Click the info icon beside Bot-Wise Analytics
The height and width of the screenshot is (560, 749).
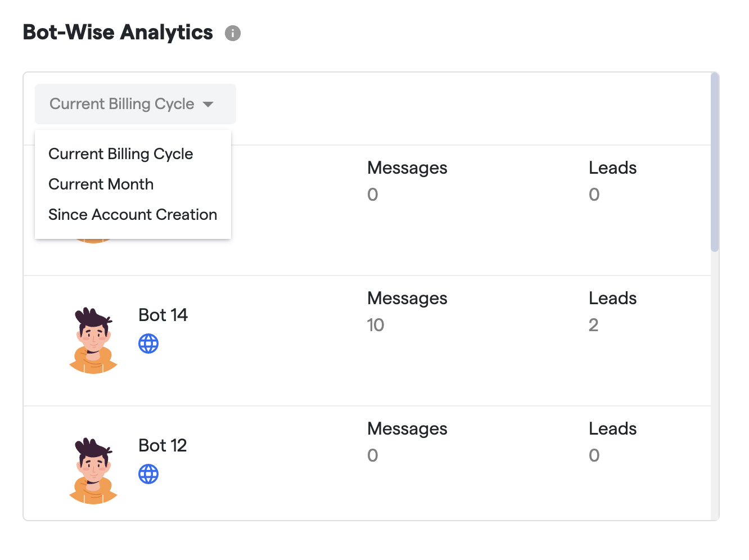point(233,34)
